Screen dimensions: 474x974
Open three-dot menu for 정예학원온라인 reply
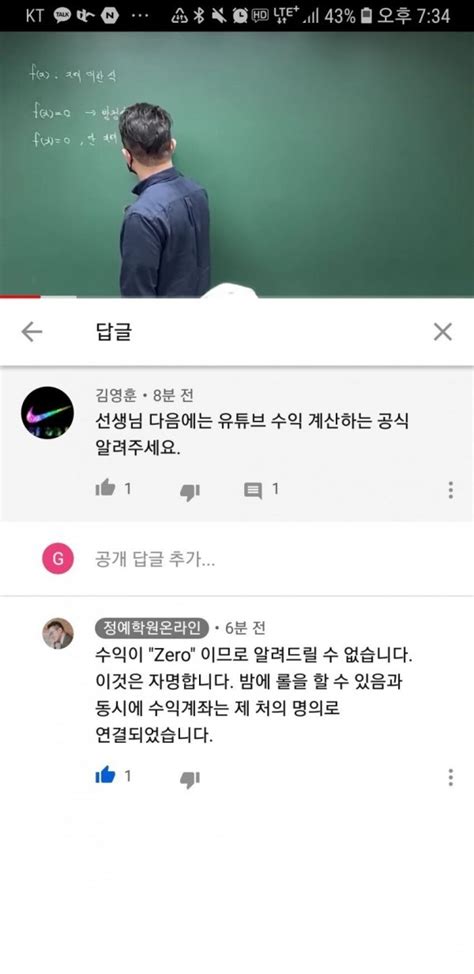450,777
